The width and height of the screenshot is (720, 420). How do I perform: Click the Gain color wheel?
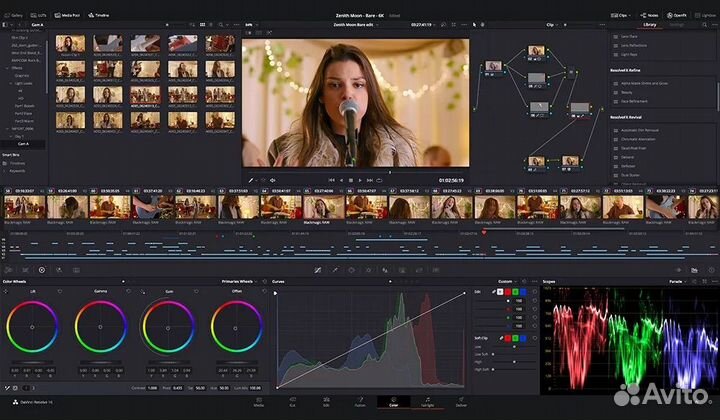pos(167,327)
